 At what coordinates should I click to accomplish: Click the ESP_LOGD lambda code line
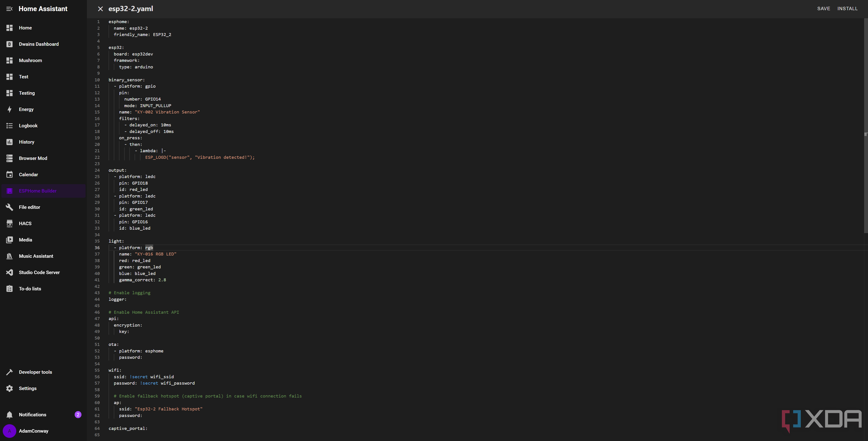[200, 157]
